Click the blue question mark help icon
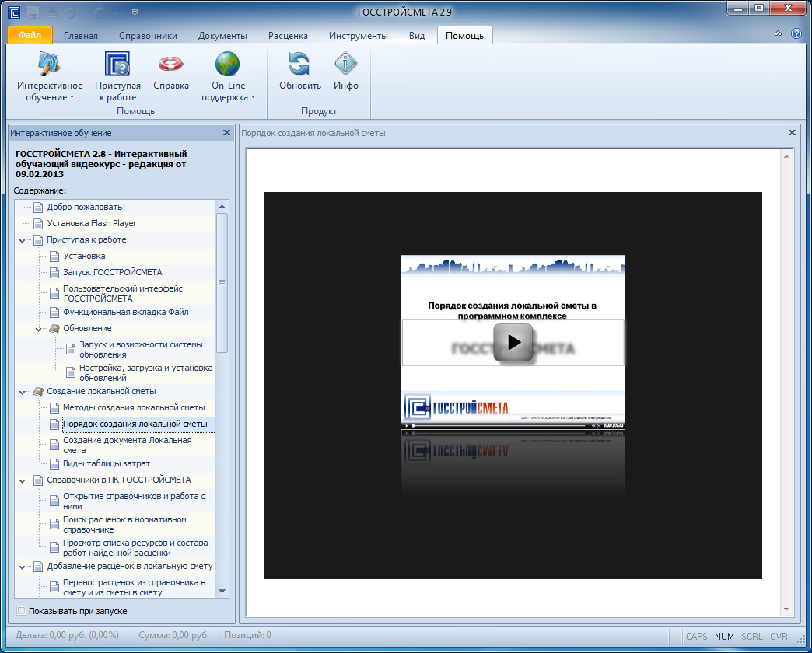Viewport: 812px width, 653px height. 796,33
